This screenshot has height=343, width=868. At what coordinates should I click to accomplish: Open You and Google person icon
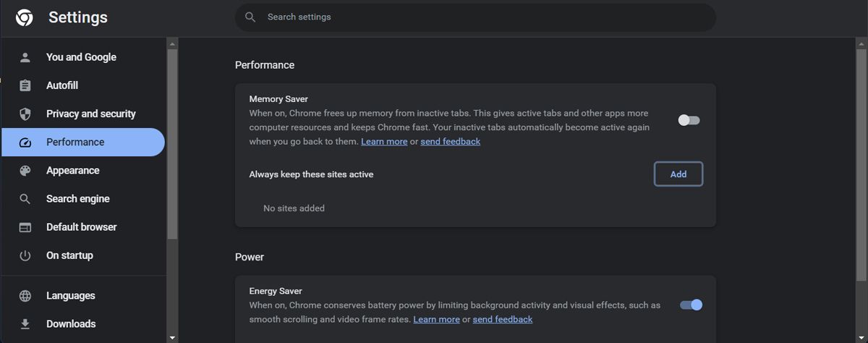click(x=25, y=57)
